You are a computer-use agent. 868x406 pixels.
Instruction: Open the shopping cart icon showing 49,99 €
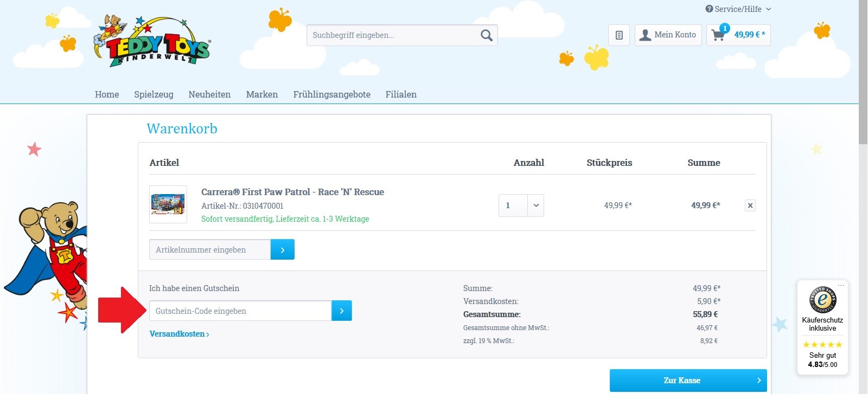click(738, 35)
